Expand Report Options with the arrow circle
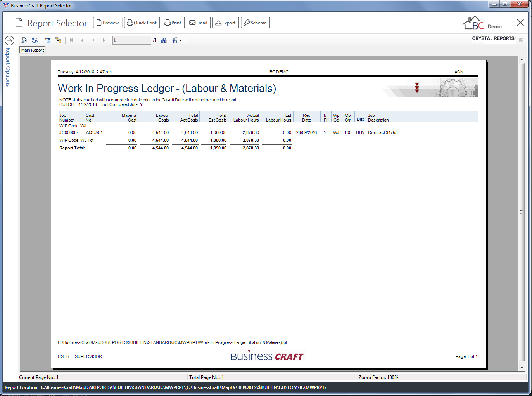This screenshot has height=396, width=532. [x=9, y=40]
